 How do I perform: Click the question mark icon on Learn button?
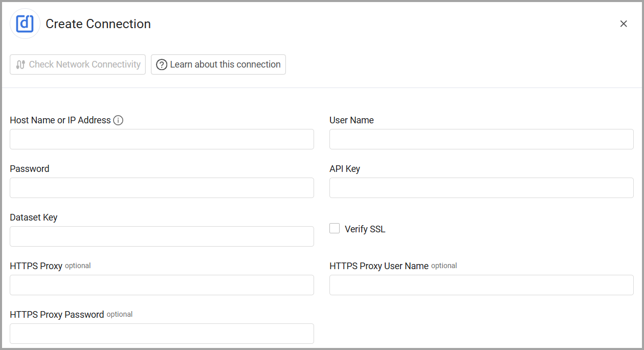pyautogui.click(x=161, y=64)
